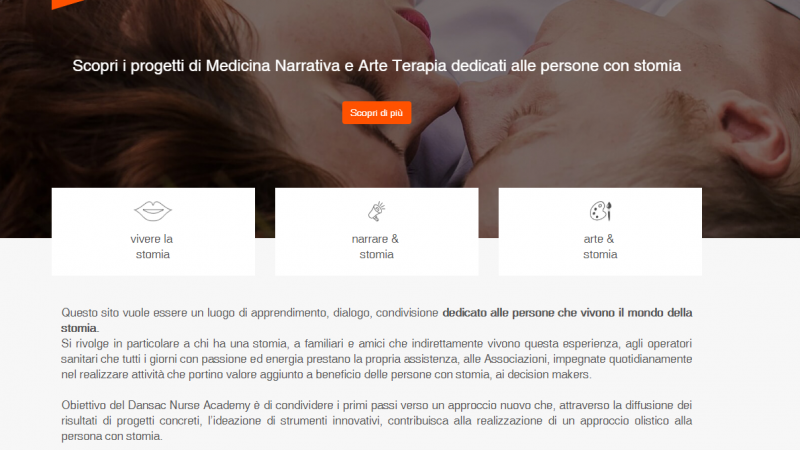Click the paint palette icon for arte & stomia
The image size is (800, 450).
[x=600, y=211]
